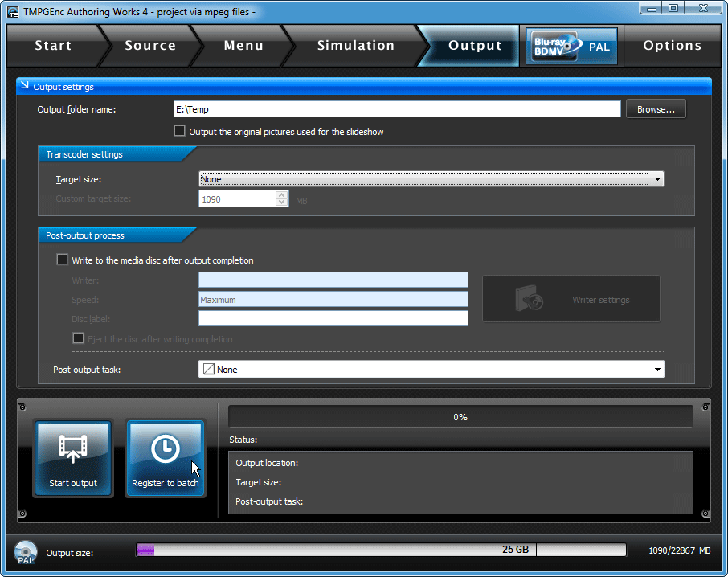Enable output of original slideshow pictures
The image size is (728, 577).
pos(179,131)
